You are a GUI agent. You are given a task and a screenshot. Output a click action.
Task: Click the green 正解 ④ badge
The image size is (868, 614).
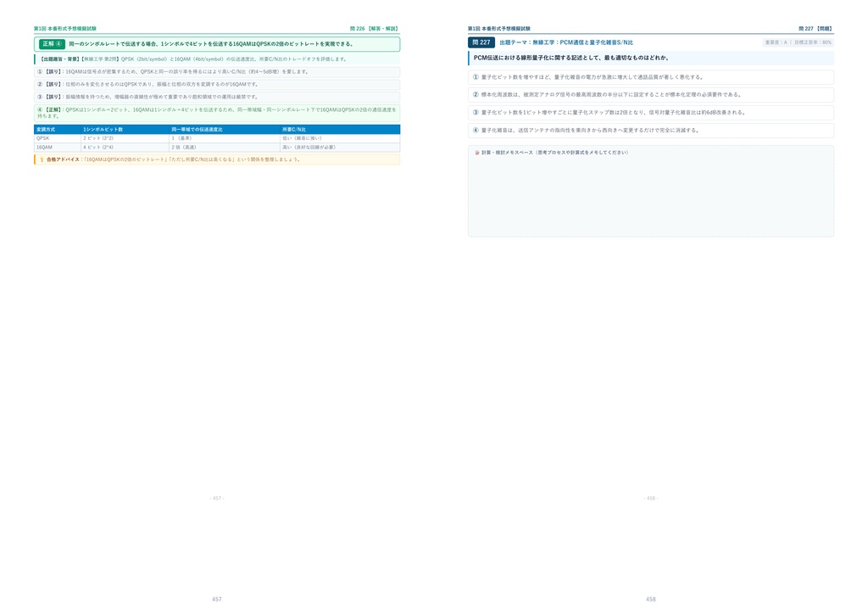(52, 44)
